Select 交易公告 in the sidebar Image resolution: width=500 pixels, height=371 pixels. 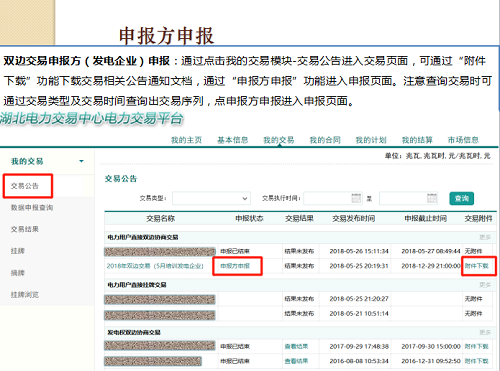click(x=25, y=186)
